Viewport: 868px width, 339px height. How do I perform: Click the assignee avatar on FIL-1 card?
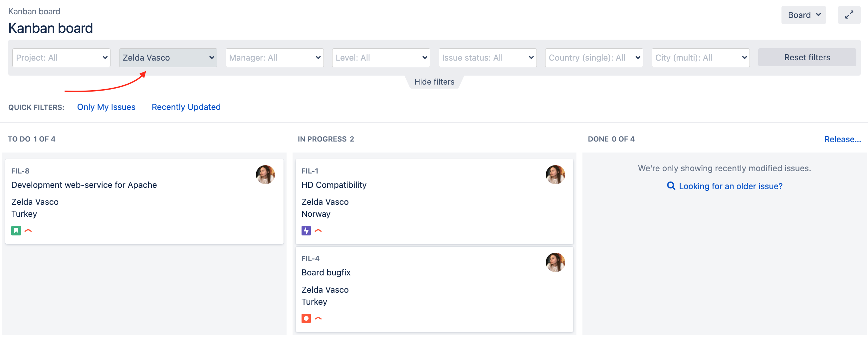tap(555, 174)
